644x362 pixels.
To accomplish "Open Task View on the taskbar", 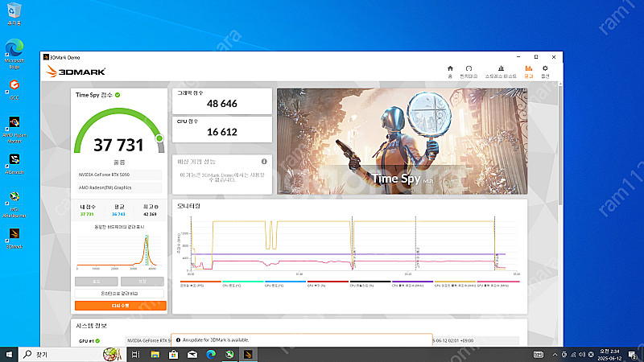I will 136,354.
